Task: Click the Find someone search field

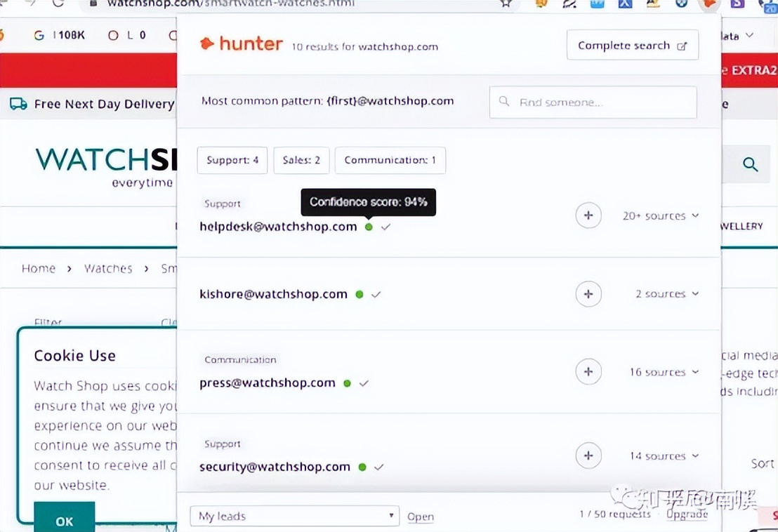Action: (593, 102)
